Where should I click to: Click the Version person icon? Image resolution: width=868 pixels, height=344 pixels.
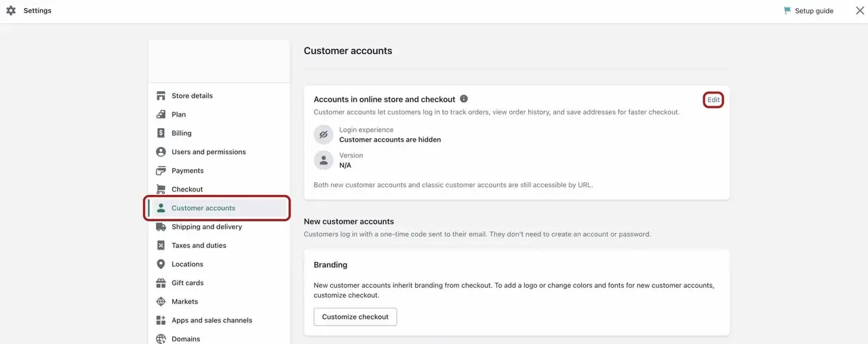tap(323, 160)
